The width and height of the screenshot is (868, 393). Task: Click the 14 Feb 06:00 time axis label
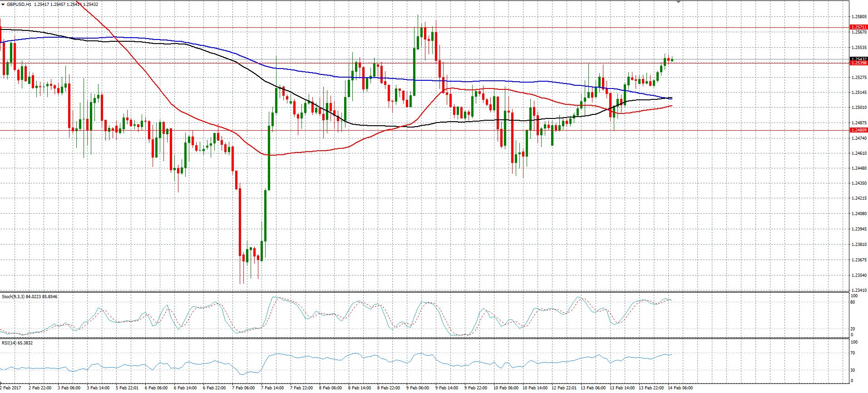(x=680, y=388)
